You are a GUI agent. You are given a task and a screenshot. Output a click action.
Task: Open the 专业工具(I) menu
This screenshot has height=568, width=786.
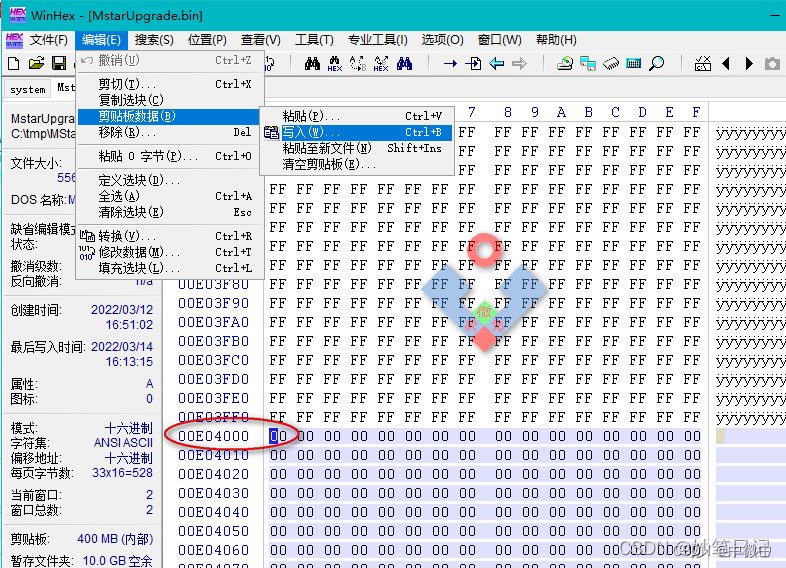(x=377, y=40)
